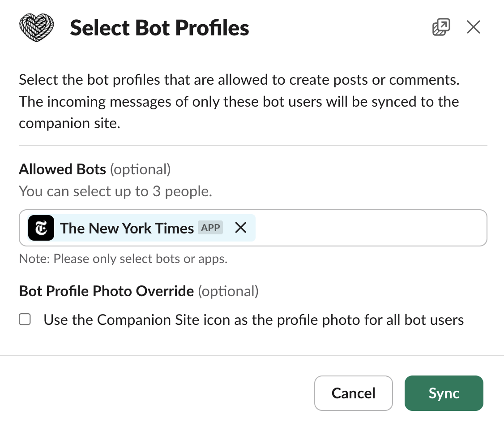Click the 'Select Bot Profiles' title
This screenshot has width=504, height=423.
coord(159,28)
